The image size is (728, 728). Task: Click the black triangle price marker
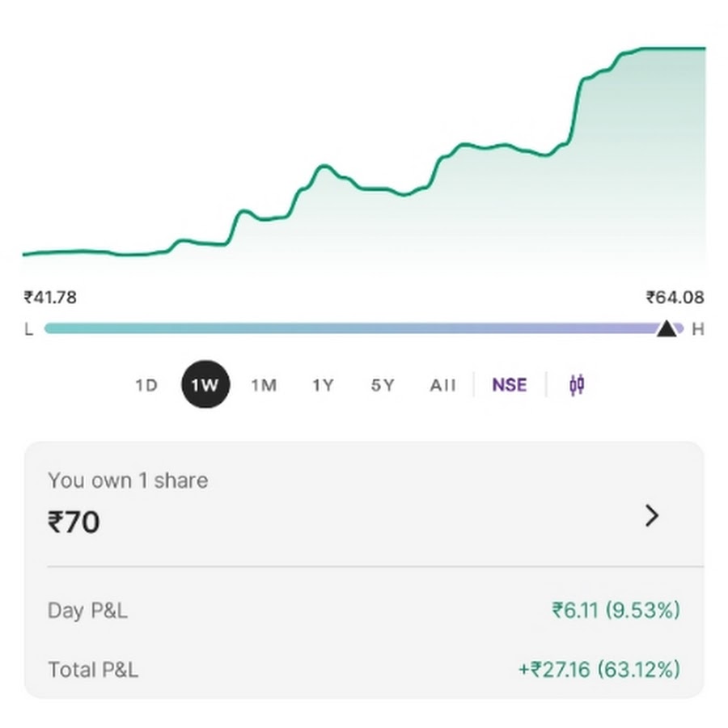(667, 328)
